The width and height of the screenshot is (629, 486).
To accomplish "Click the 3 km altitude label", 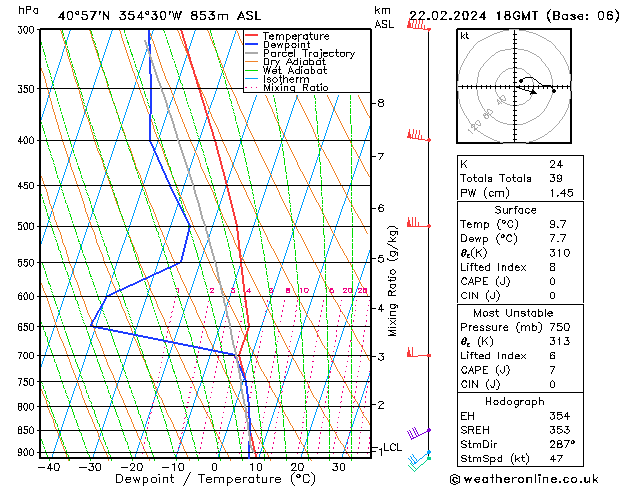I will 381,356.
